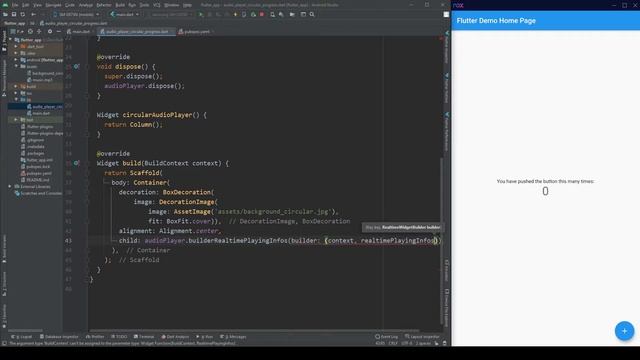
Task: Open the Logcat tool window tab
Action: click(21, 337)
